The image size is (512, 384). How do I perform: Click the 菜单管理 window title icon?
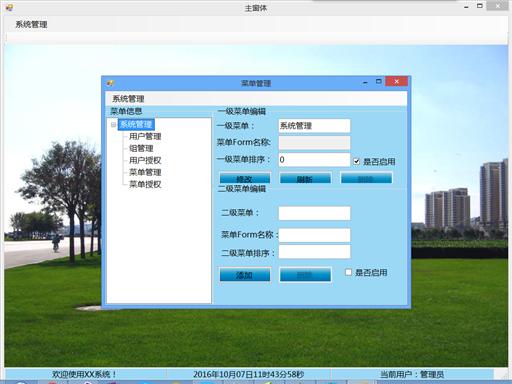coord(110,83)
